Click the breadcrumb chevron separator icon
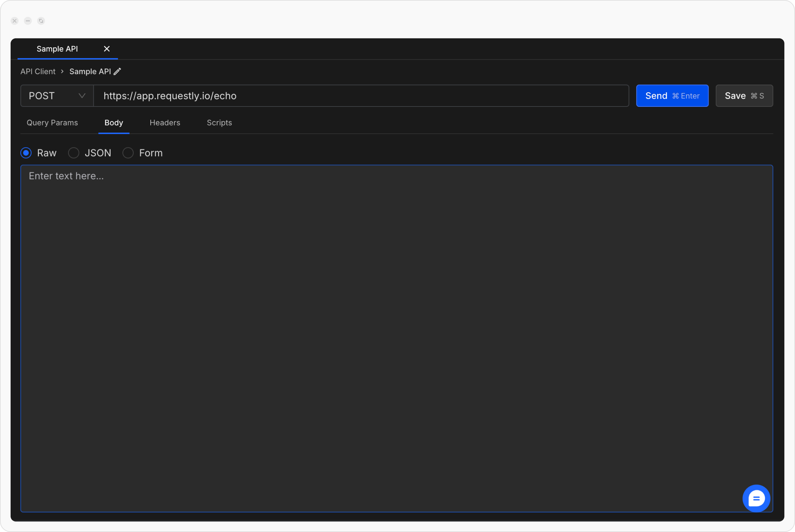Screen dimensions: 795x532 tap(62, 71)
